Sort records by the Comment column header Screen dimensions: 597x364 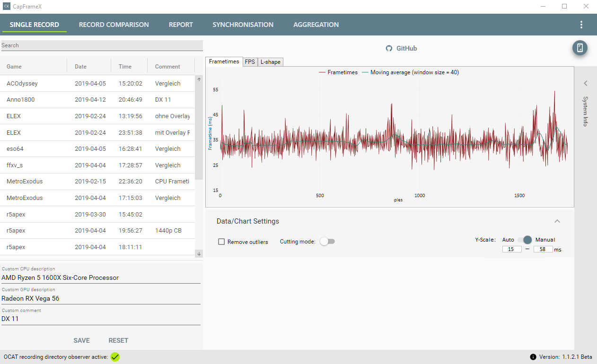click(x=171, y=67)
